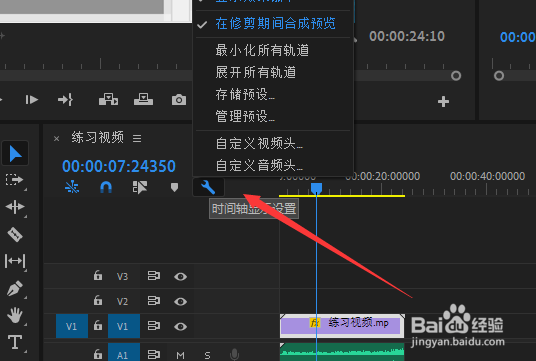Toggle lock on track A1
The width and height of the screenshot is (536, 361).
98,354
